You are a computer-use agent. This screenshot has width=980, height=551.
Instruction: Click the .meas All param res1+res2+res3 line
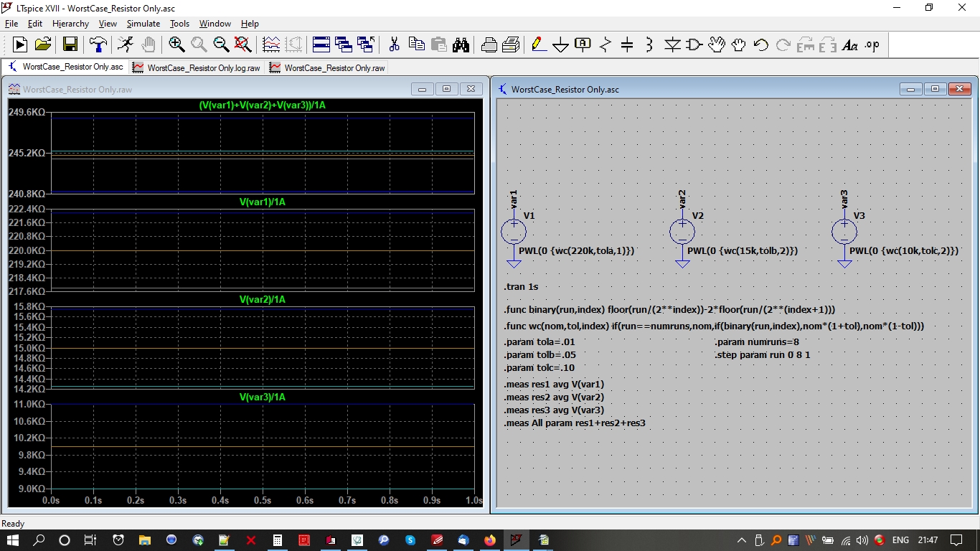tap(575, 423)
